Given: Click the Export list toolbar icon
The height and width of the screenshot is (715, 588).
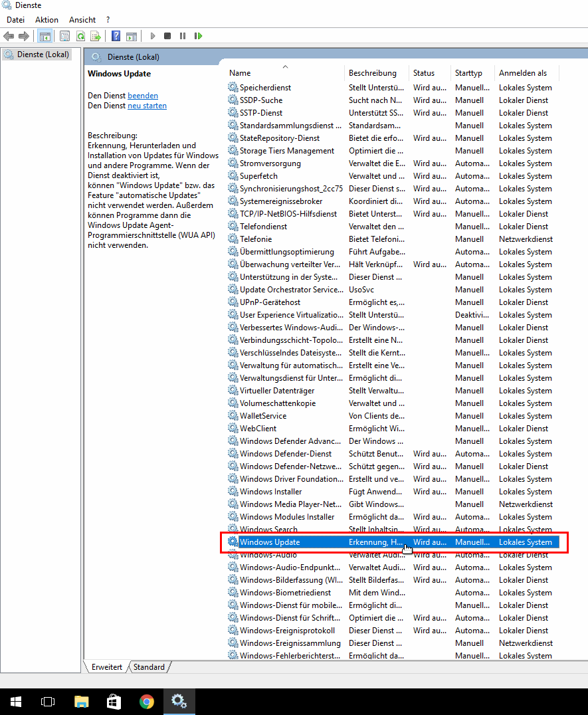Looking at the screenshot, I should 96,36.
